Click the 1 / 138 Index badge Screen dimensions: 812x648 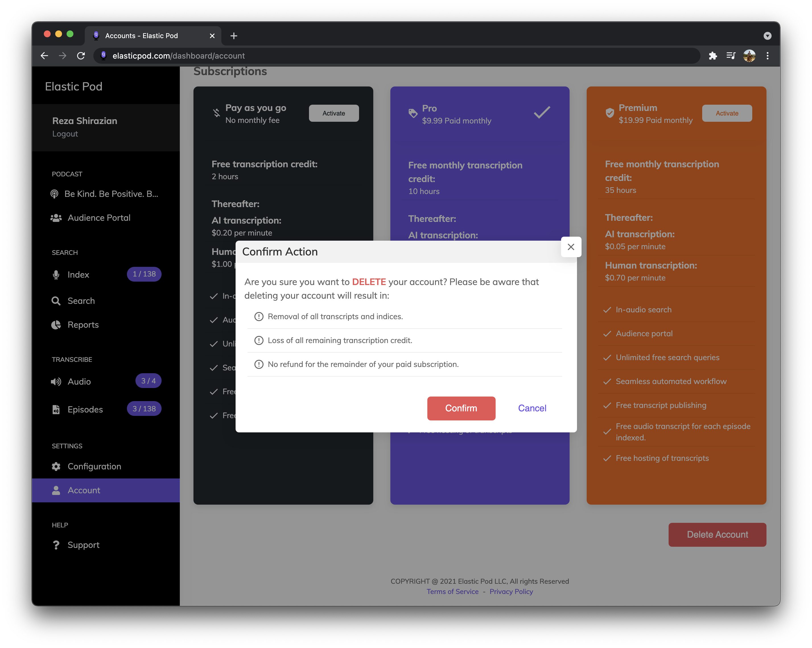point(144,274)
